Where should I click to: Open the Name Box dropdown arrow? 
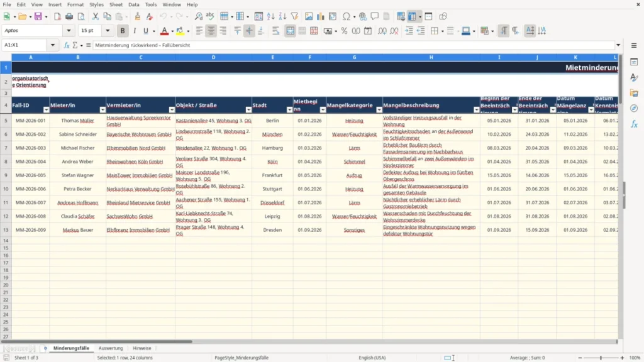click(x=53, y=45)
